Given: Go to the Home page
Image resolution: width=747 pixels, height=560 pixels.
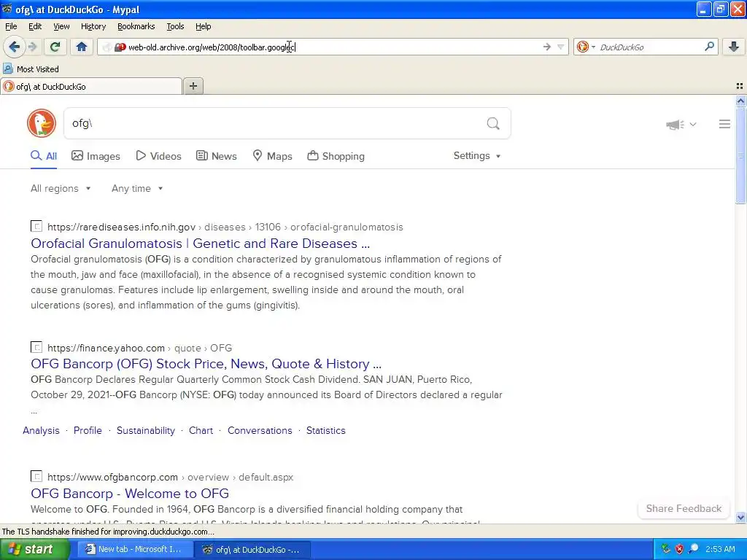Looking at the screenshot, I should [x=82, y=47].
